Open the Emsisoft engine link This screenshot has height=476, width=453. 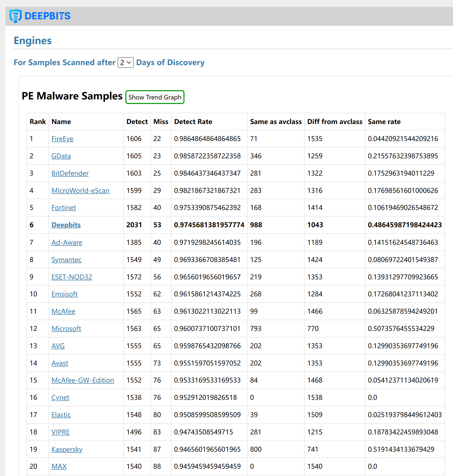pyautogui.click(x=65, y=294)
